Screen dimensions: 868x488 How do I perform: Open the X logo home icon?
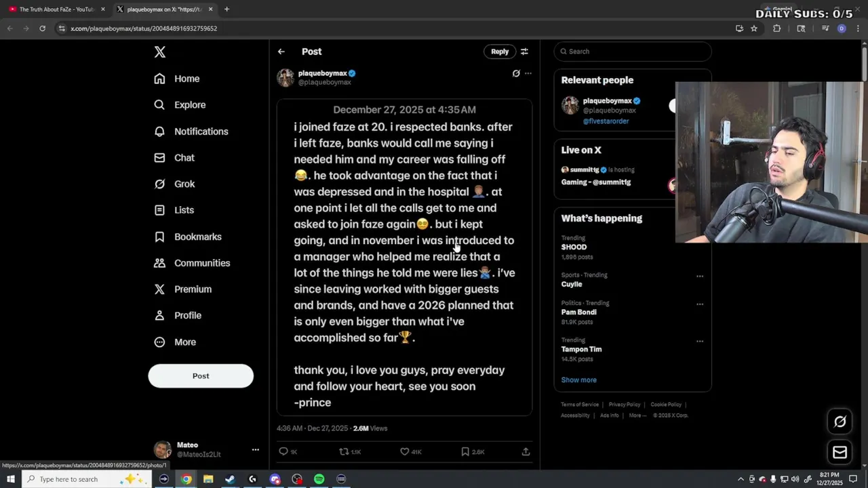159,52
